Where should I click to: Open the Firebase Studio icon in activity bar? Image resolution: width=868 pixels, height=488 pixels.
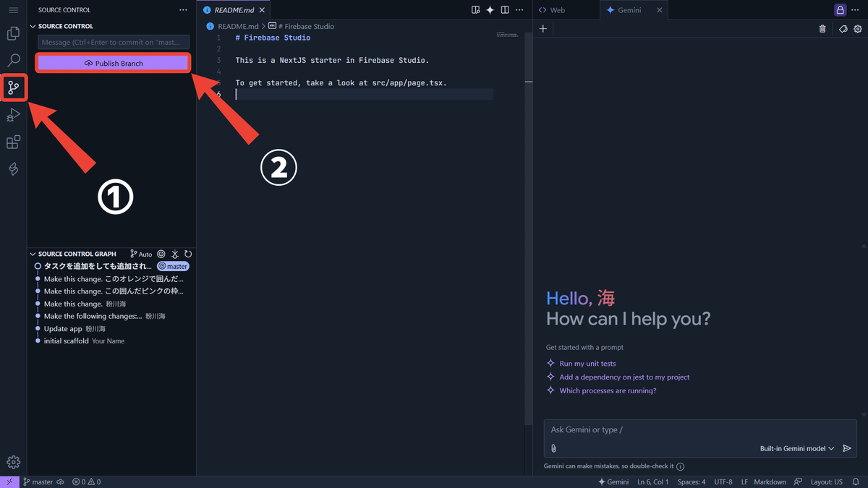pos(13,169)
